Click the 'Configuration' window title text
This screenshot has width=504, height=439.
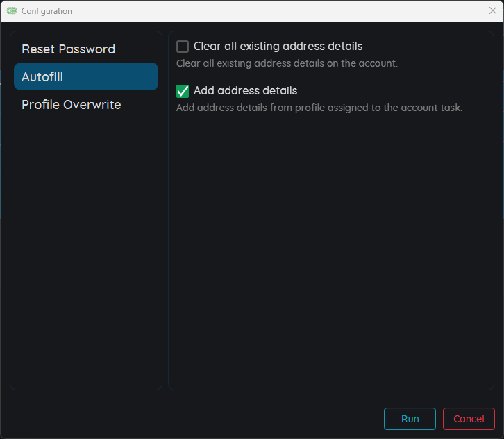(47, 11)
